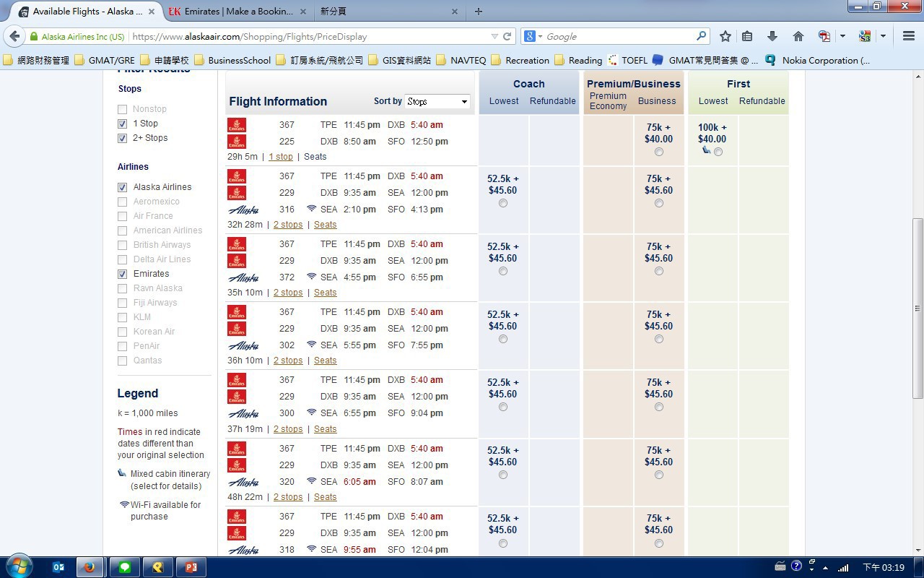924x578 pixels.
Task: Click into the Google search box
Action: click(x=619, y=36)
